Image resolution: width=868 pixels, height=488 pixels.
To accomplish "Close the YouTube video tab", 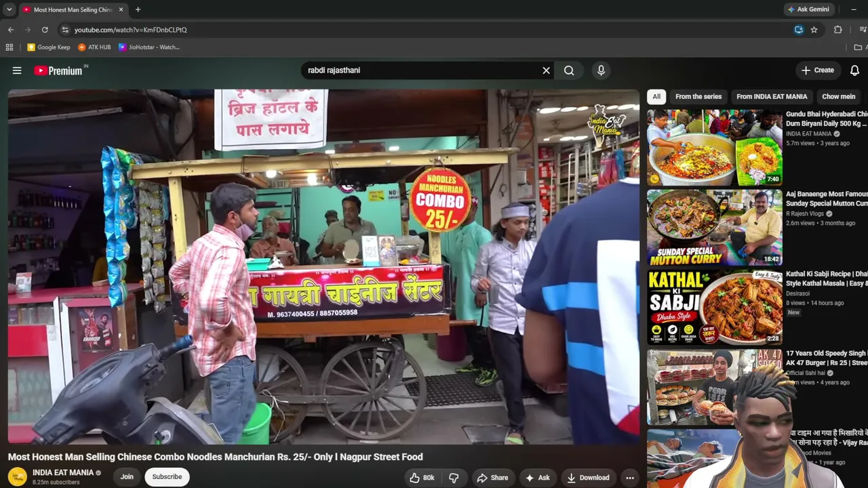I will coord(121,9).
